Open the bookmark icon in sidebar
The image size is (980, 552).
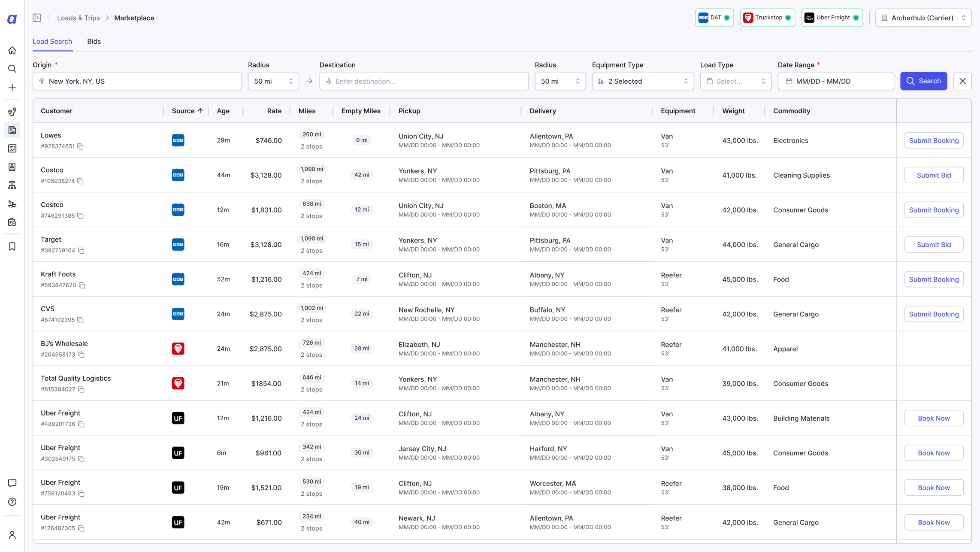pos(12,246)
